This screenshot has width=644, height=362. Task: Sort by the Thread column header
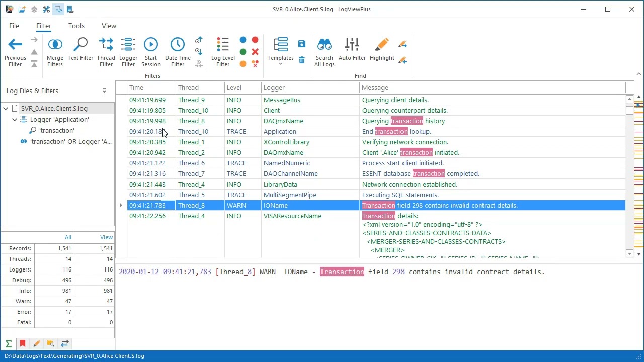click(200, 87)
